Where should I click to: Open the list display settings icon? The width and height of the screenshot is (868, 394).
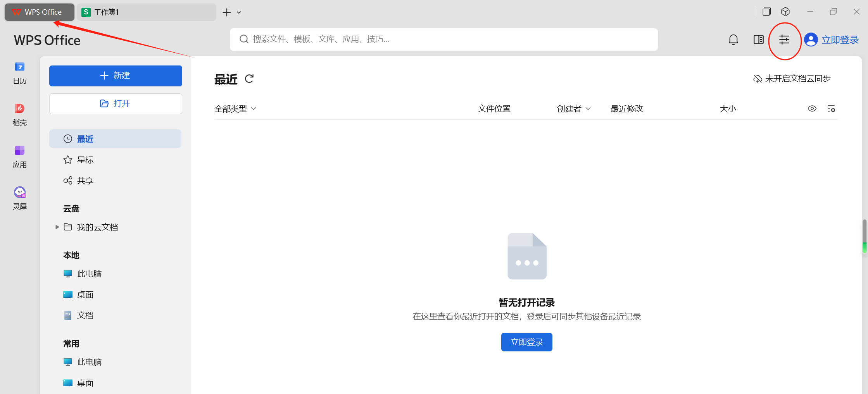[x=831, y=109]
